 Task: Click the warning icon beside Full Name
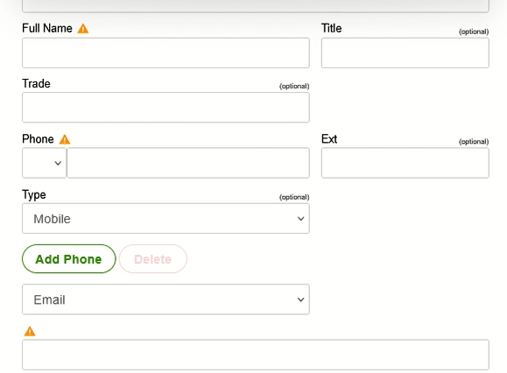[x=83, y=29]
